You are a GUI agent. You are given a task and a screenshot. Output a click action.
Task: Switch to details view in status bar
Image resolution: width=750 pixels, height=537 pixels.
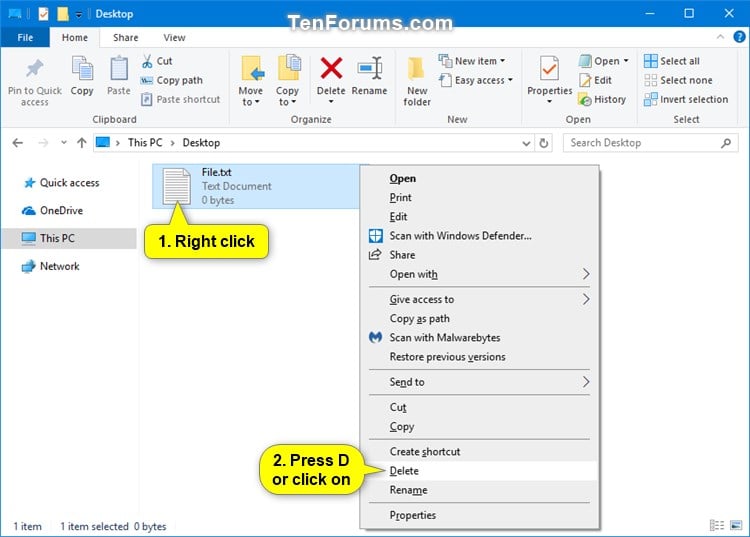(x=717, y=526)
